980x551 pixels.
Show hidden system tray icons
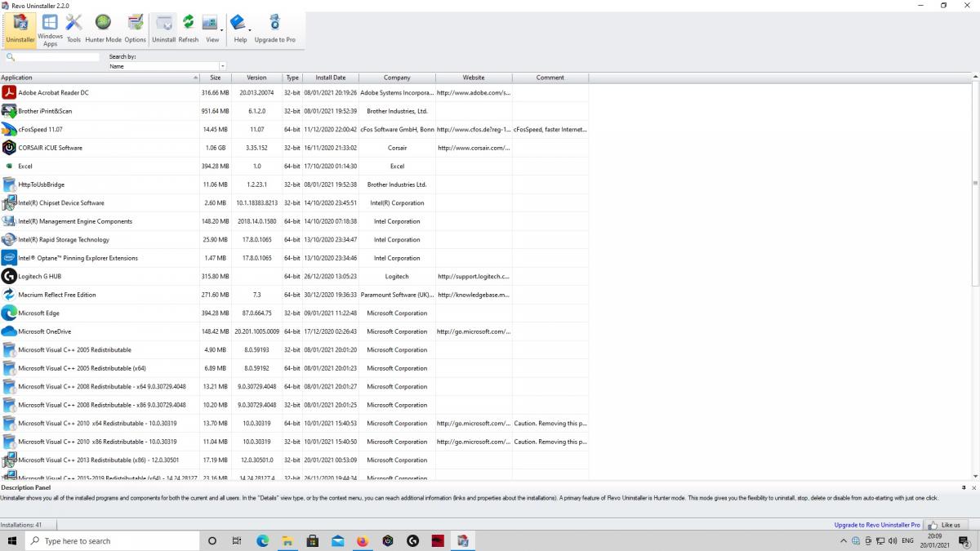point(844,540)
